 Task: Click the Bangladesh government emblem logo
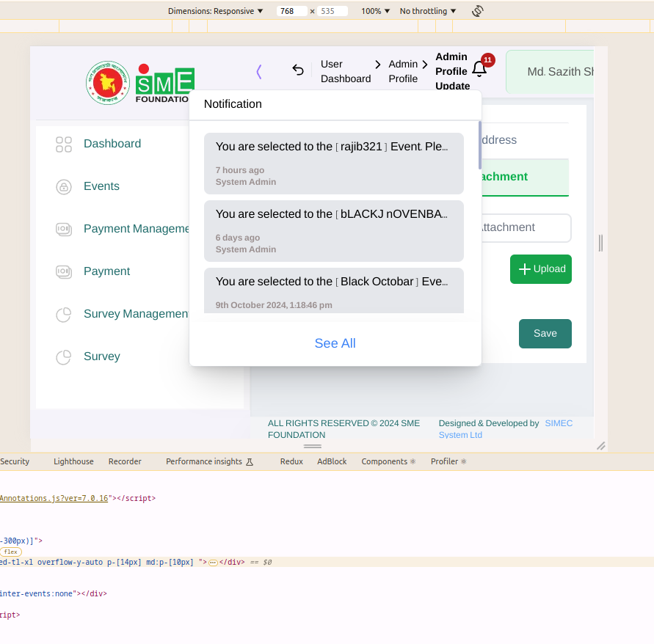108,83
